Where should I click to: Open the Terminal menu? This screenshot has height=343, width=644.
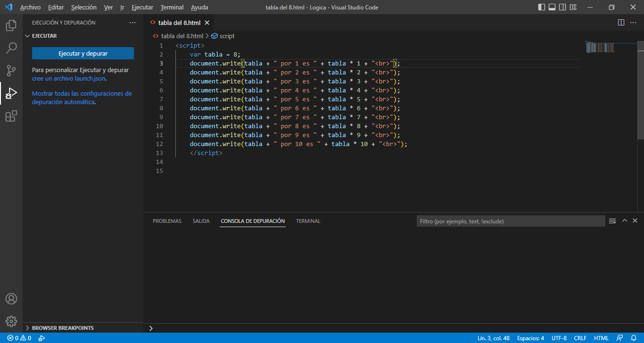pos(172,8)
